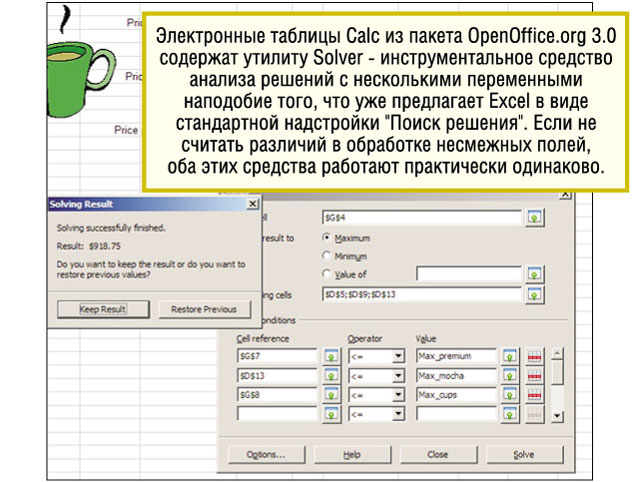Viewport: 640px width, 482px height.
Task: Close the Solving Result dialog
Action: point(253,204)
